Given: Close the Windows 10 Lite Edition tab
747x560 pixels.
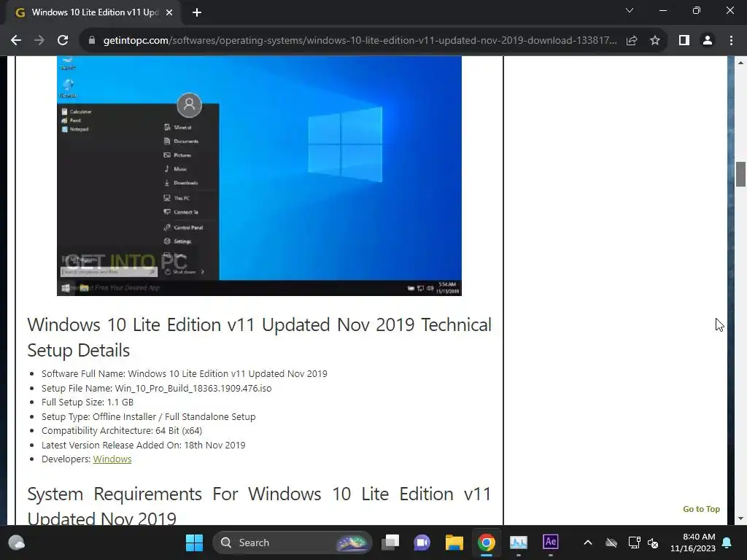Looking at the screenshot, I should pos(169,12).
